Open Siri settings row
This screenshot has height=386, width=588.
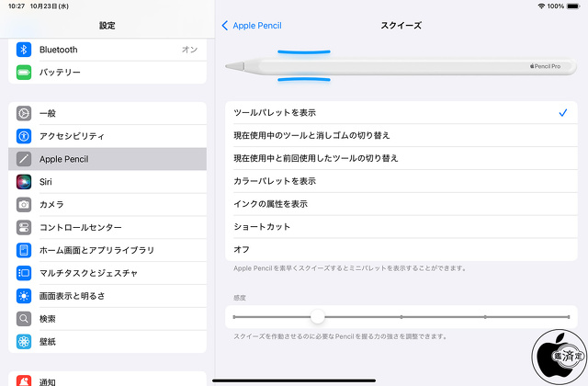pyautogui.click(x=107, y=182)
